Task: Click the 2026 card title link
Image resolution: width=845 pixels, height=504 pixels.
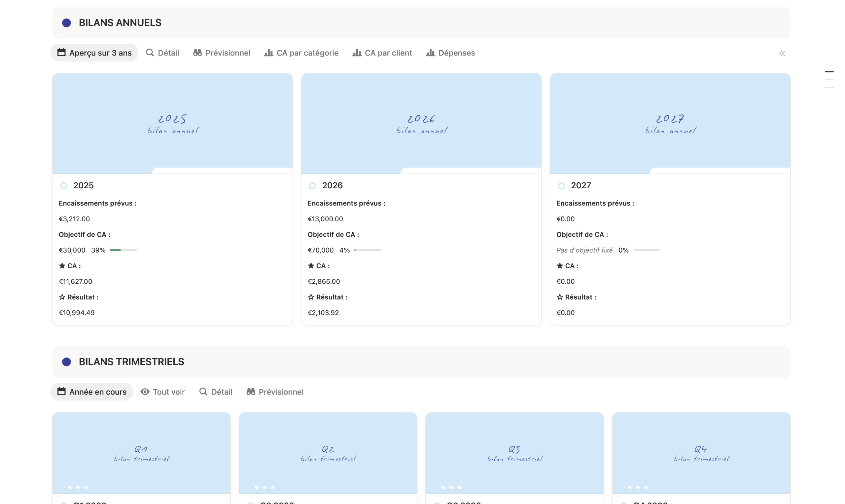Action: tap(332, 186)
